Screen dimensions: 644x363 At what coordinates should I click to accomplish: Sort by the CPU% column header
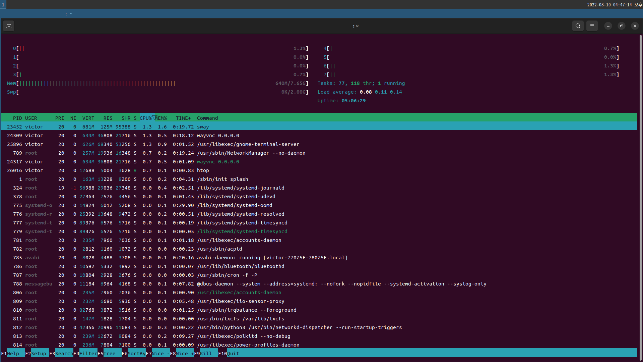coord(146,118)
